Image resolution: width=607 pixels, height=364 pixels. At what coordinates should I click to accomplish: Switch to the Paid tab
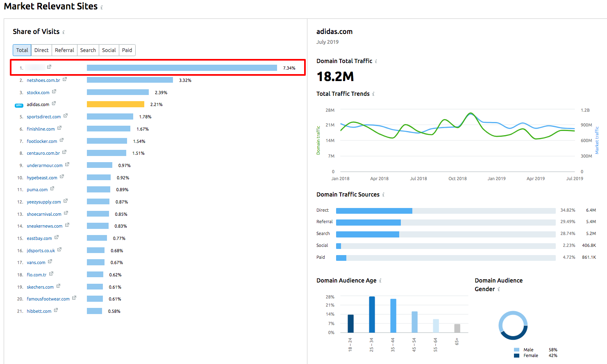(x=127, y=50)
